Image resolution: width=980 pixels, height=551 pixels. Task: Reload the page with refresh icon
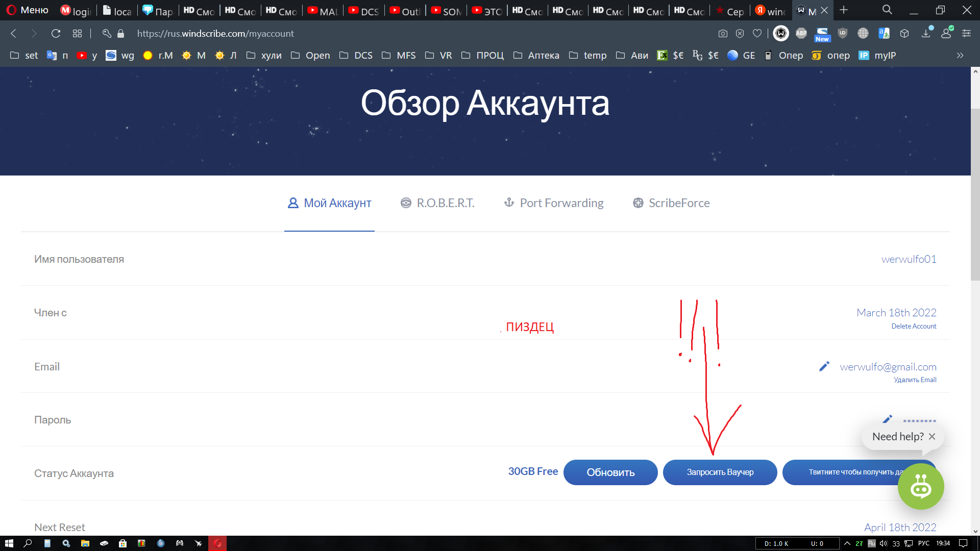coord(56,34)
